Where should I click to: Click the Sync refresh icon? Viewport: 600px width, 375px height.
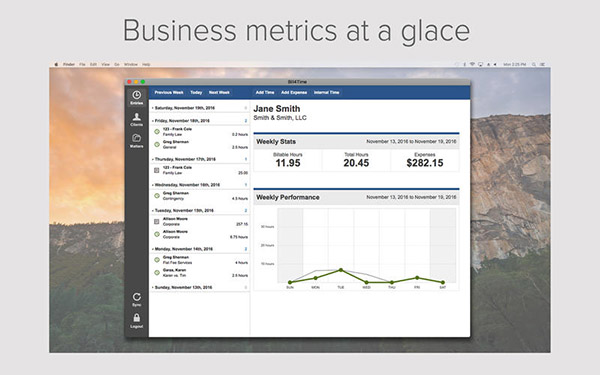pyautogui.click(x=137, y=297)
